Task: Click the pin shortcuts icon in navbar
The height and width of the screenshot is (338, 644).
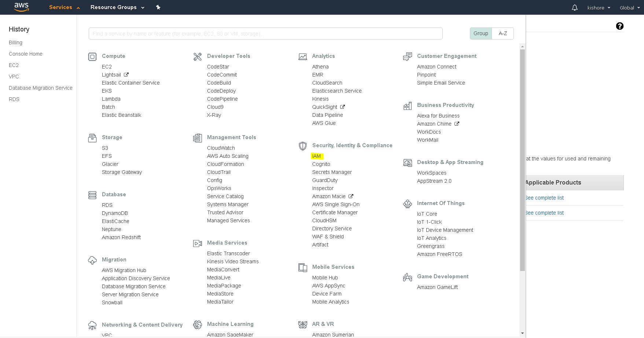Action: coord(158,7)
